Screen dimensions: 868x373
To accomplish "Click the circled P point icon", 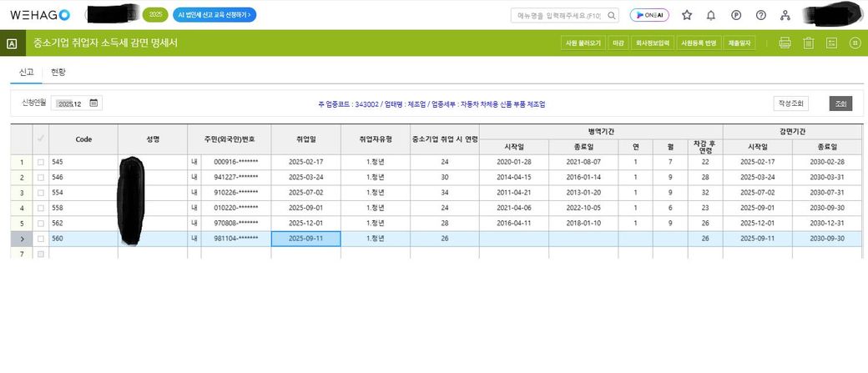I will point(736,15).
